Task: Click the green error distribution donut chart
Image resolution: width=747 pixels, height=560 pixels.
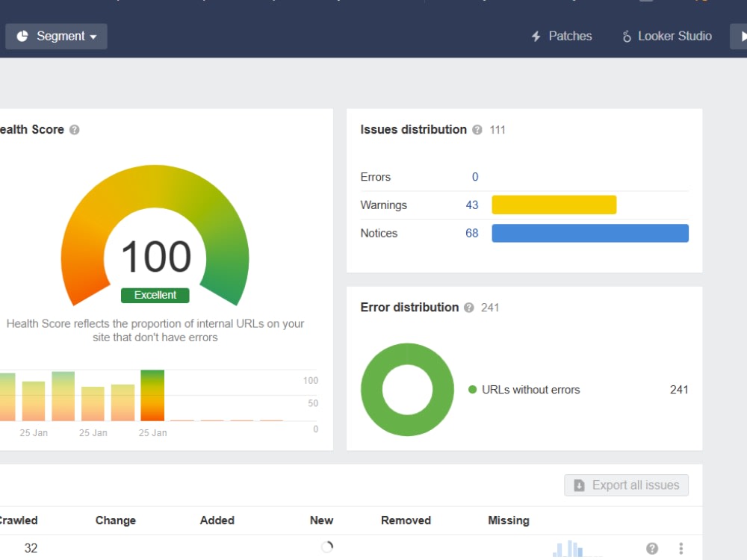Action: [x=407, y=390]
